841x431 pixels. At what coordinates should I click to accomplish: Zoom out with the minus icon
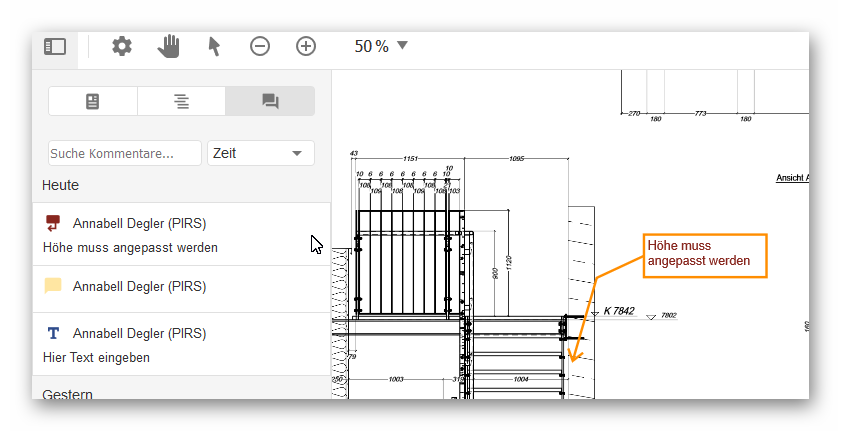pos(260,46)
